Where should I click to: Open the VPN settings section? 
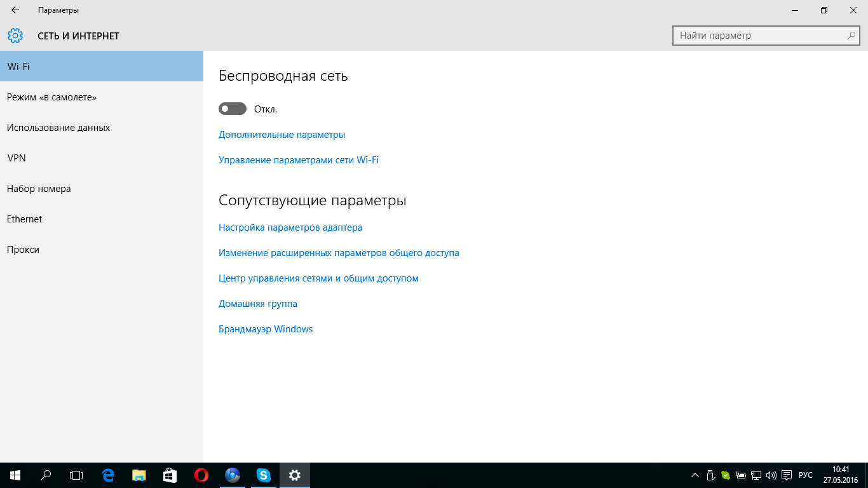[17, 158]
